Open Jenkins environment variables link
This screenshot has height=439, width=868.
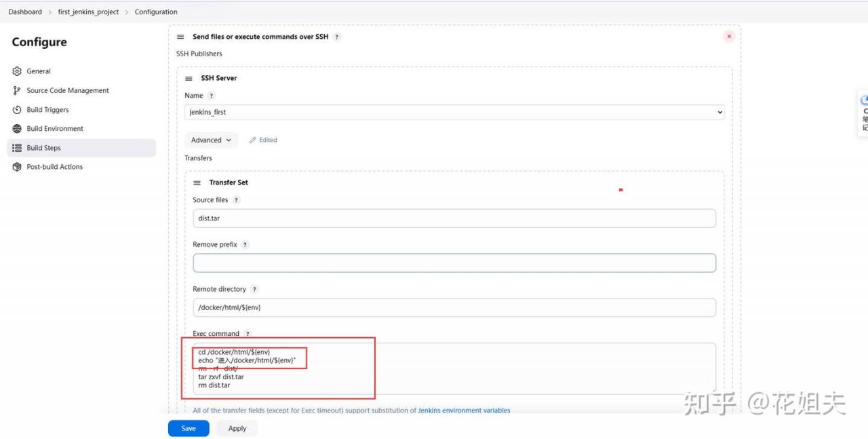point(464,411)
